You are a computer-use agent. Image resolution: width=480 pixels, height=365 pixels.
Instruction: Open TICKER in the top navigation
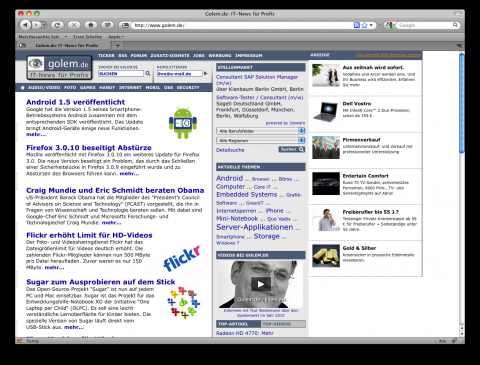[x=106, y=55]
